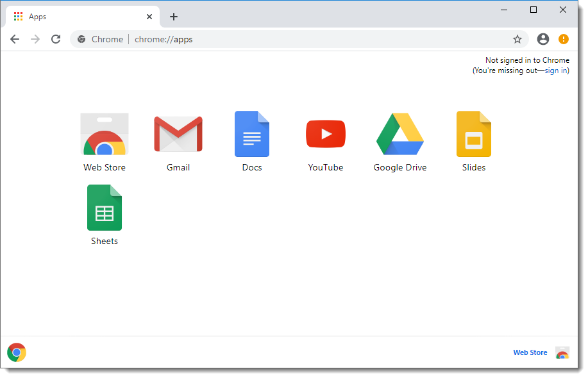This screenshot has width=588, height=378.
Task: Reload the current page
Action: pyautogui.click(x=56, y=39)
